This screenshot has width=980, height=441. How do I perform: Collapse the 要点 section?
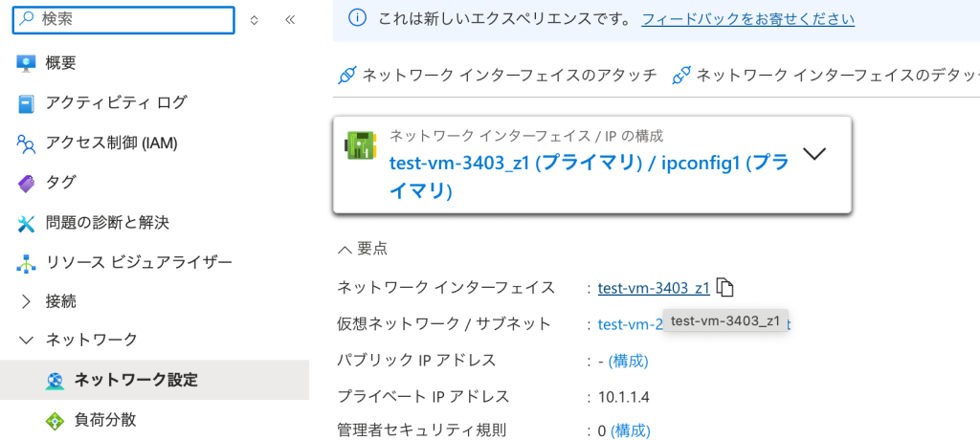345,248
